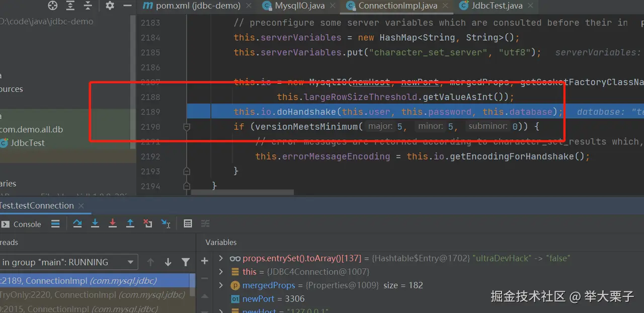
Task: Close the Test.testConnection debug tab
Action: 82,205
